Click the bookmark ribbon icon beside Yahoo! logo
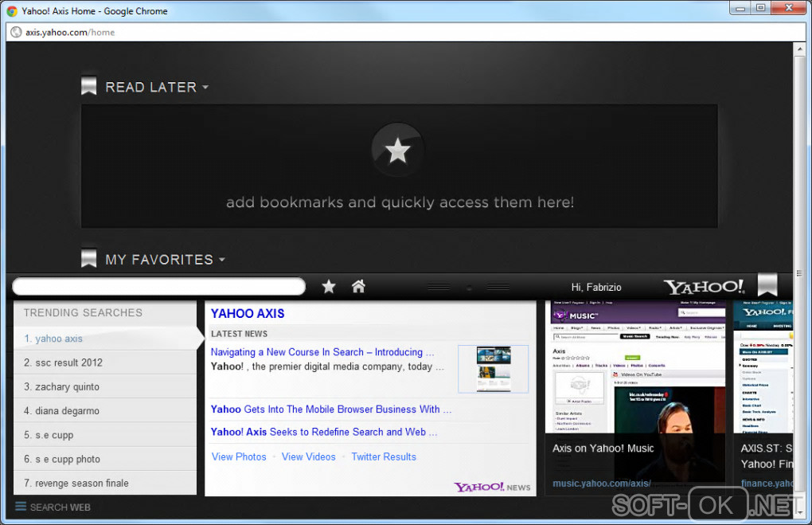The width and height of the screenshot is (812, 525). (767, 285)
